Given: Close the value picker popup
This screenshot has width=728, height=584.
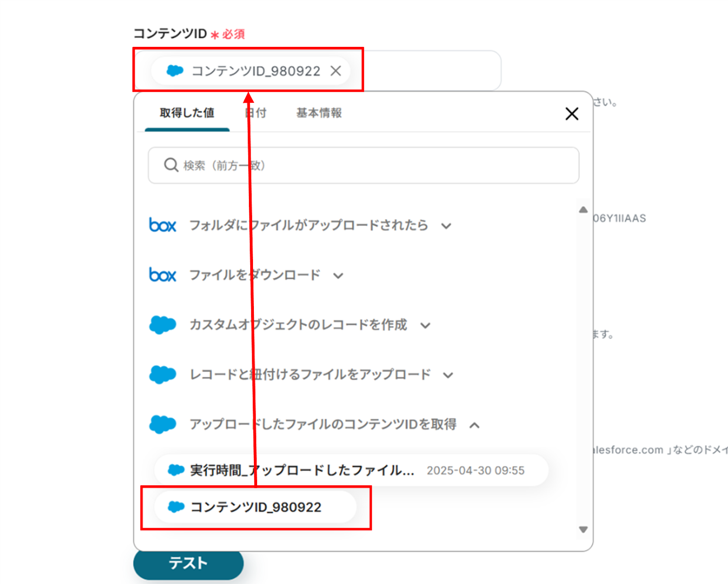Looking at the screenshot, I should (x=572, y=113).
